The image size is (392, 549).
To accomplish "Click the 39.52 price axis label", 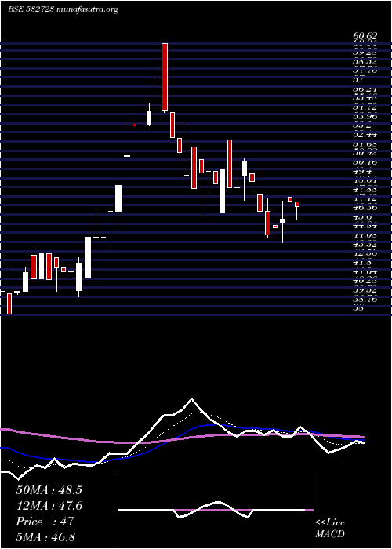I will tap(365, 290).
